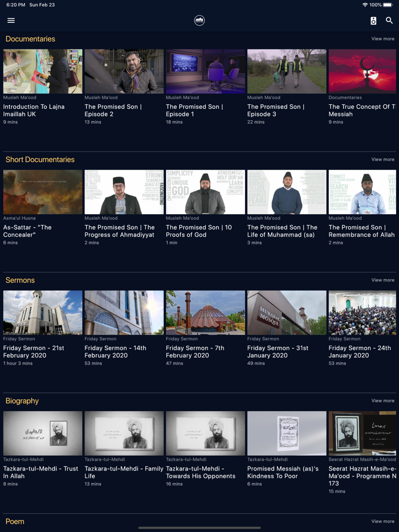Click View more beside Documentaries
Screen dimensions: 399x532
click(382, 39)
